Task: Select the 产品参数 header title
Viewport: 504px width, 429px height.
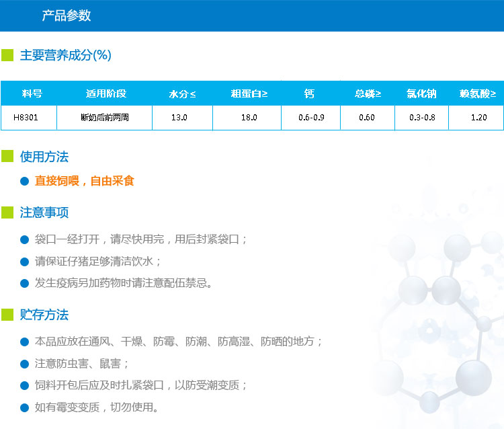Action: (67, 16)
